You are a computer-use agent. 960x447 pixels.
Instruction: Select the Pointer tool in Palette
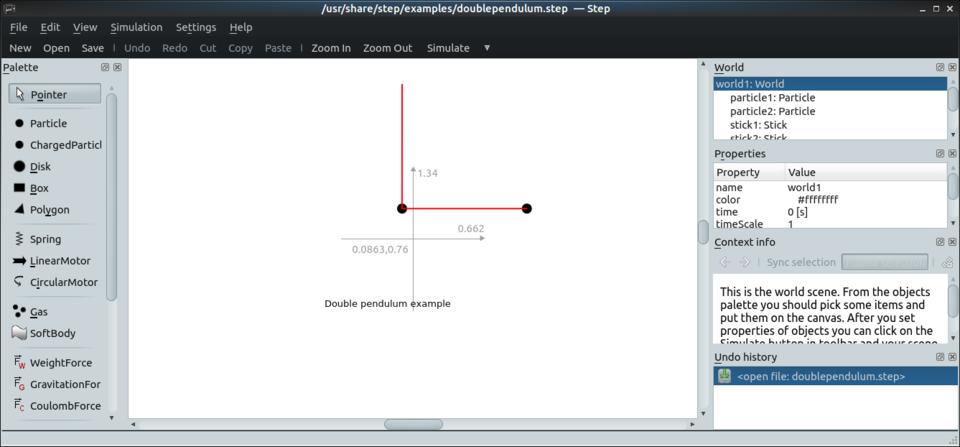click(x=55, y=94)
